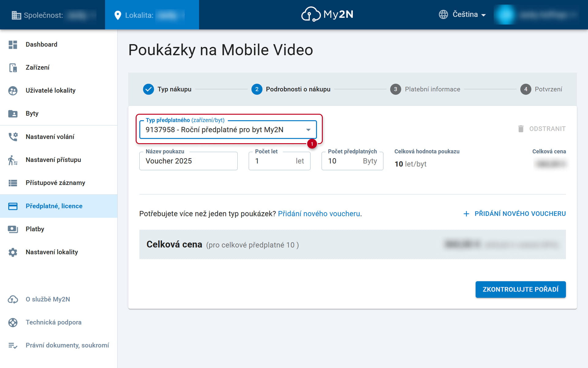Go back to Typ nákupu step
The width and height of the screenshot is (588, 368).
[167, 89]
